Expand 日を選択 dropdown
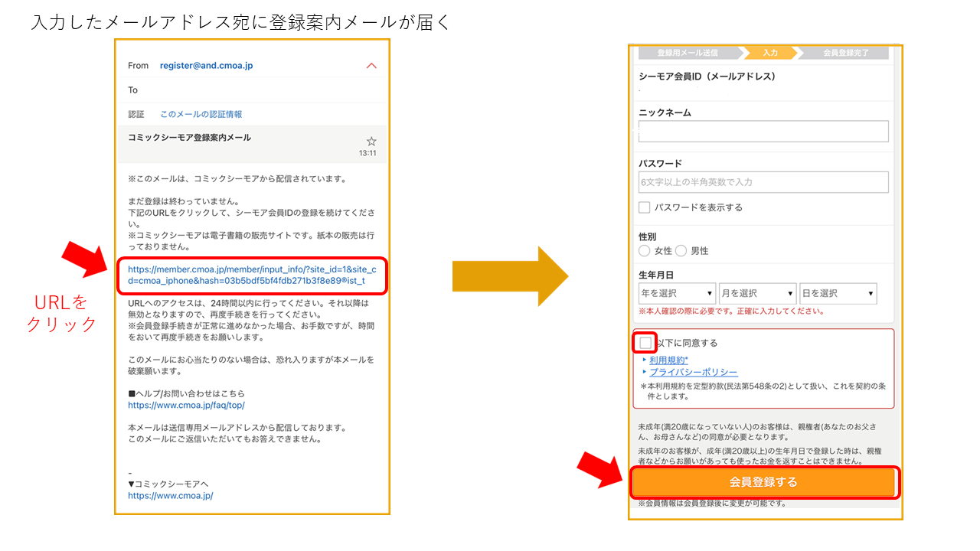The image size is (980, 551). [838, 293]
